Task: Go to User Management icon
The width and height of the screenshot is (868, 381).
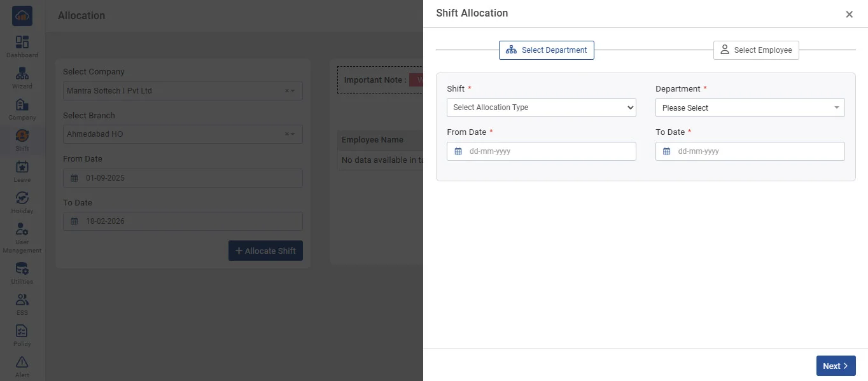Action: (22, 230)
